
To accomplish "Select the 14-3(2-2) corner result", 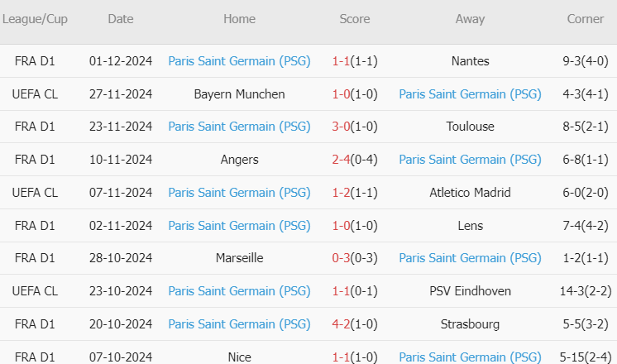I will 585,291.
